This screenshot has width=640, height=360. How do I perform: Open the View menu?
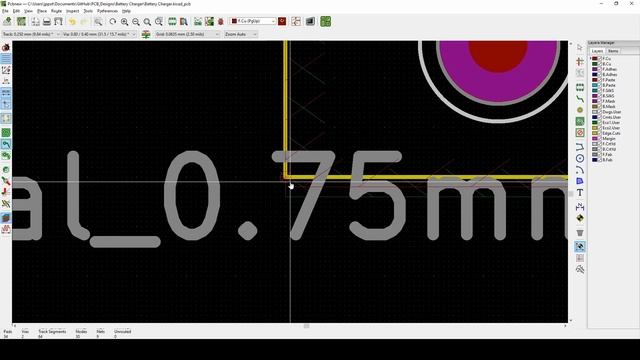(x=28, y=11)
